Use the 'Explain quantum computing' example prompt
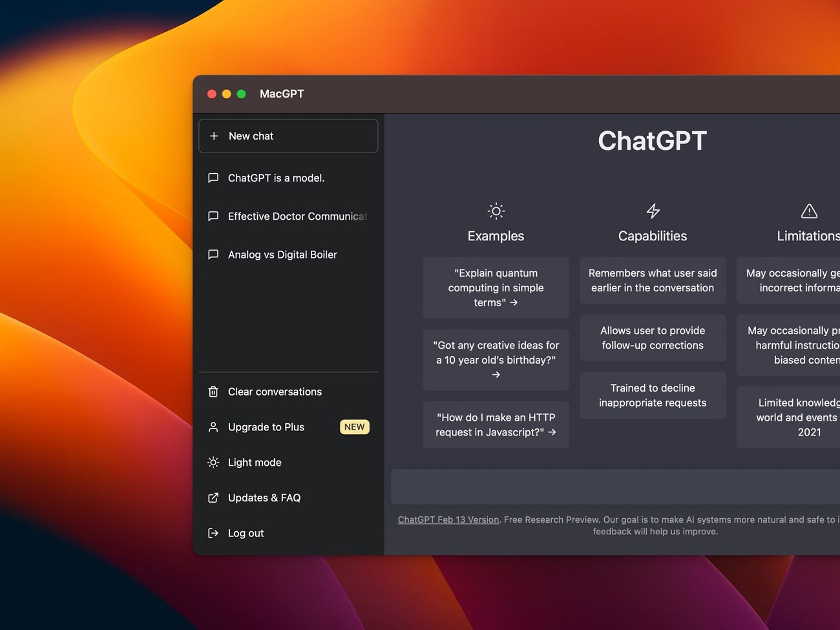Viewport: 840px width, 630px height. tap(496, 288)
